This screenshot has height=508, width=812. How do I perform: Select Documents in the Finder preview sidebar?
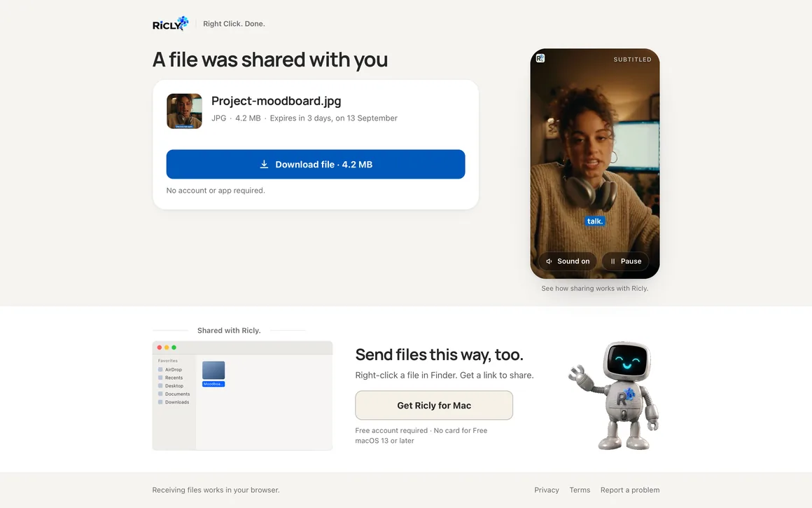click(174, 394)
